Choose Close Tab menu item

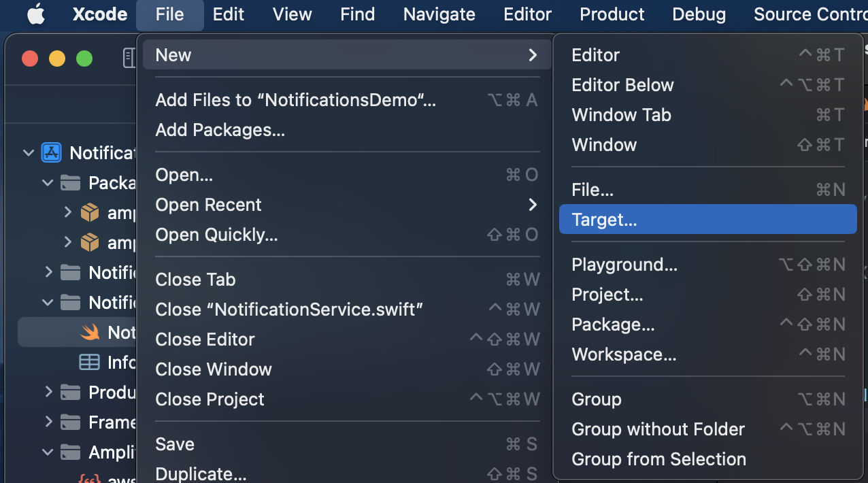point(347,280)
